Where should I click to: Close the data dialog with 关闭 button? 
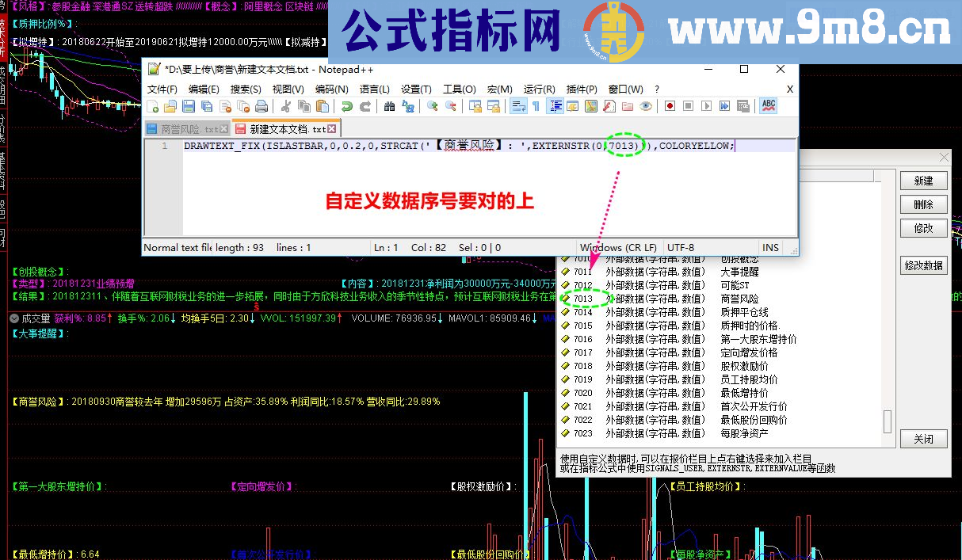[923, 439]
